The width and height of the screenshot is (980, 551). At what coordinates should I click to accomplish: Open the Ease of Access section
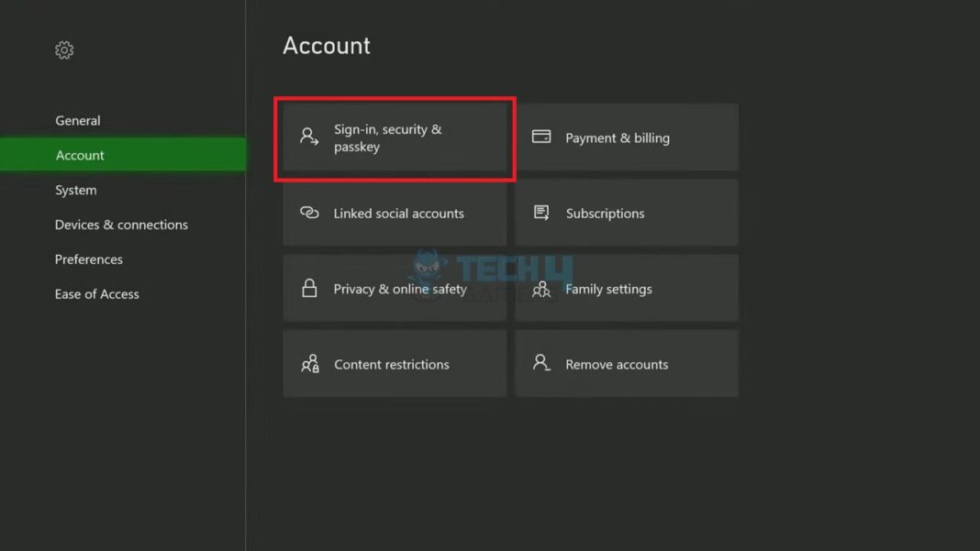96,293
